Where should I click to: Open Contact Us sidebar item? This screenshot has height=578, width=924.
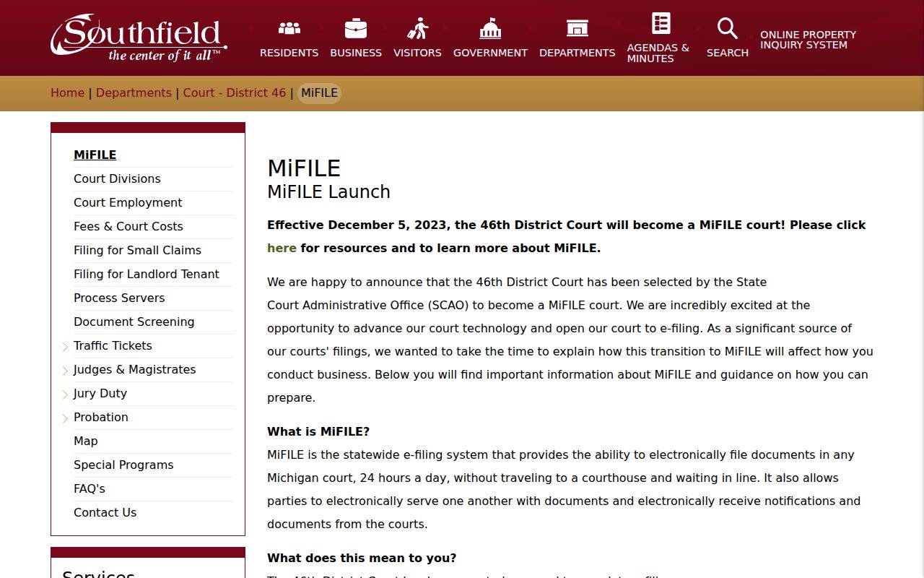(105, 512)
